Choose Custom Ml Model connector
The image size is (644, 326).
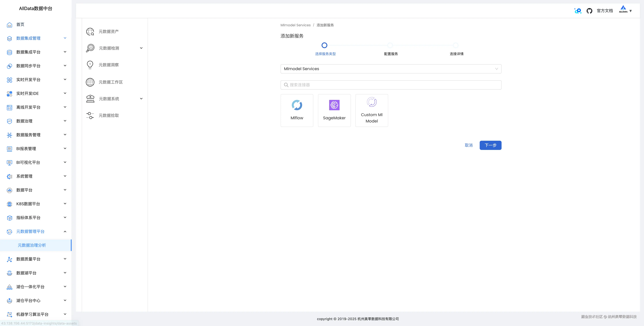[x=371, y=110]
